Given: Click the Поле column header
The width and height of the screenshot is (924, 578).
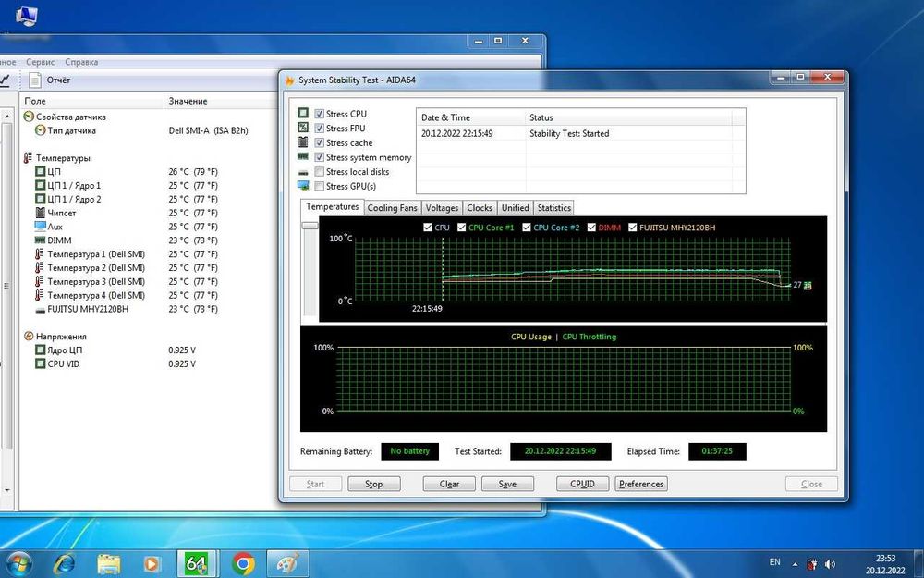Looking at the screenshot, I should [91, 101].
